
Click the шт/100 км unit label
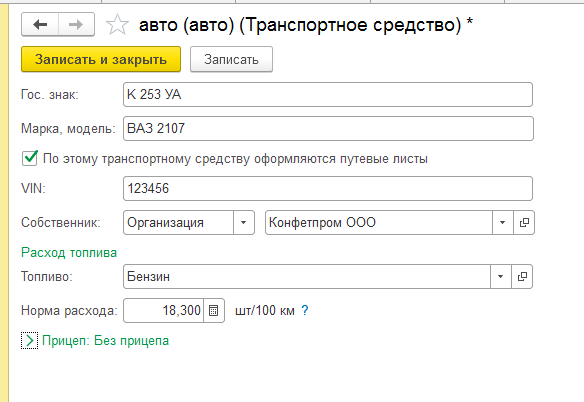[265, 310]
